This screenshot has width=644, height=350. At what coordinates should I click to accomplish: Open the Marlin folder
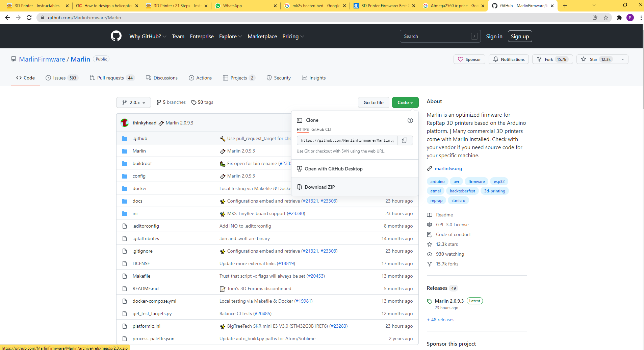pyautogui.click(x=139, y=151)
